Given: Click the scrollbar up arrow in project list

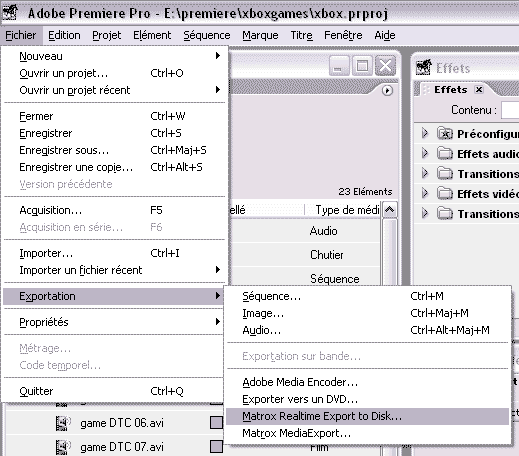Looking at the screenshot, I should pos(390,210).
